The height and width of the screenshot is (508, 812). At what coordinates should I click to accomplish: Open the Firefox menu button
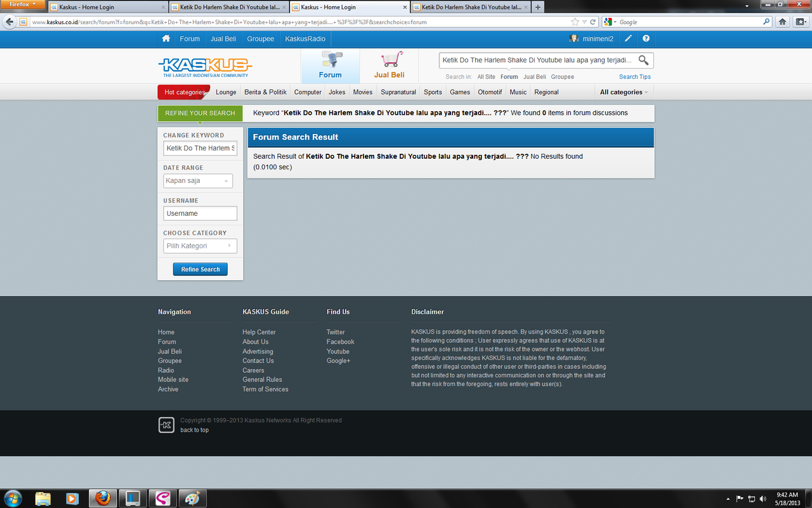[23, 4]
